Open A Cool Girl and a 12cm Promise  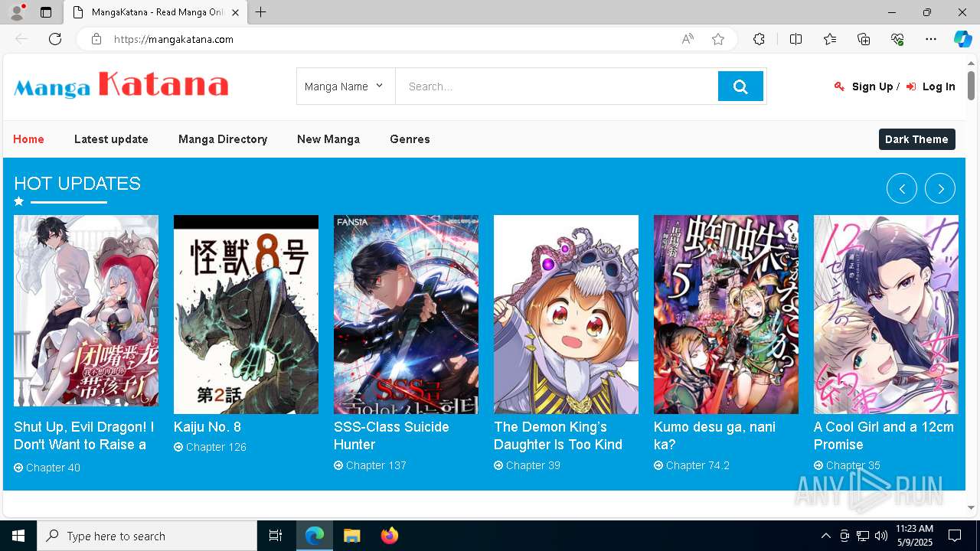884,435
